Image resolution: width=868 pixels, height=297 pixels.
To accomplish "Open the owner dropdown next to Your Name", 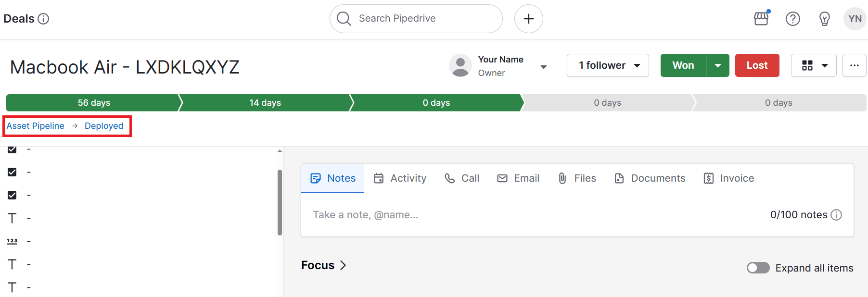I will pos(544,67).
